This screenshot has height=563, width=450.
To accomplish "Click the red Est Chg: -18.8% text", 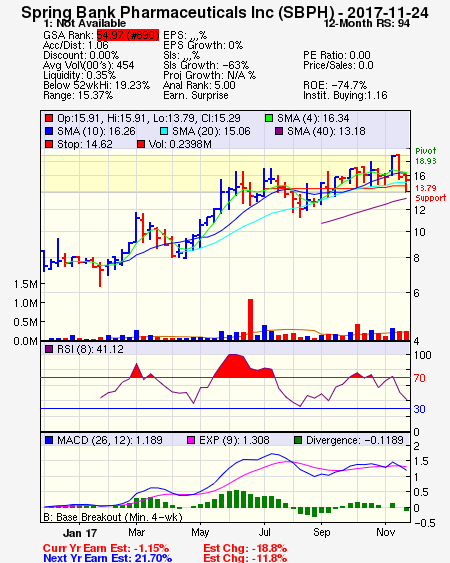I will (x=245, y=549).
